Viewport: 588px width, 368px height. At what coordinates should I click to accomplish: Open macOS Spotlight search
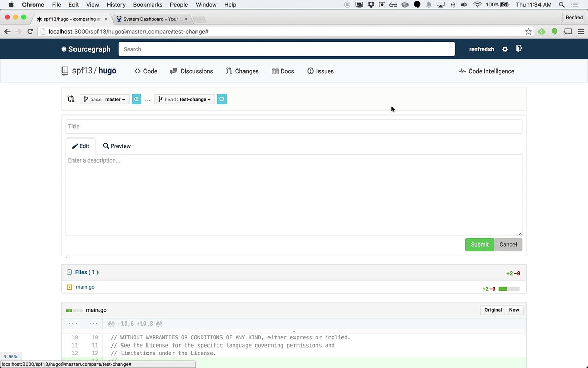coord(562,5)
